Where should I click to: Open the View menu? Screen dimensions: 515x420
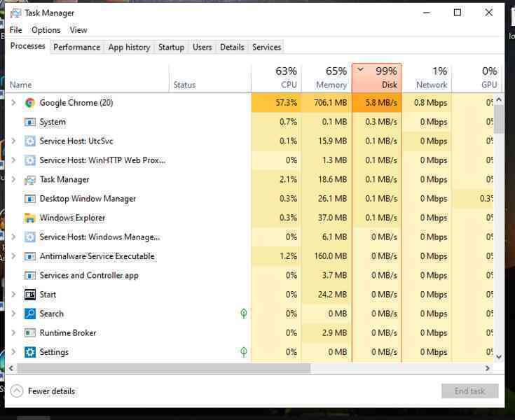tap(78, 30)
